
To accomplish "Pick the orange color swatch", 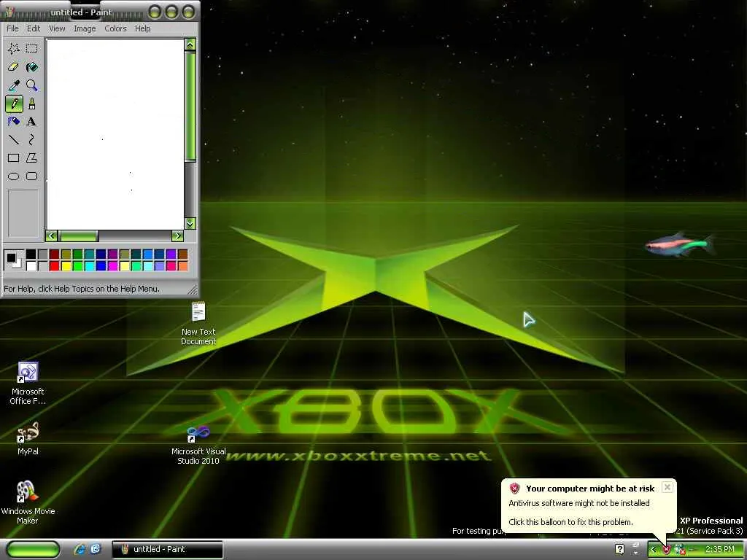I will pos(183,265).
